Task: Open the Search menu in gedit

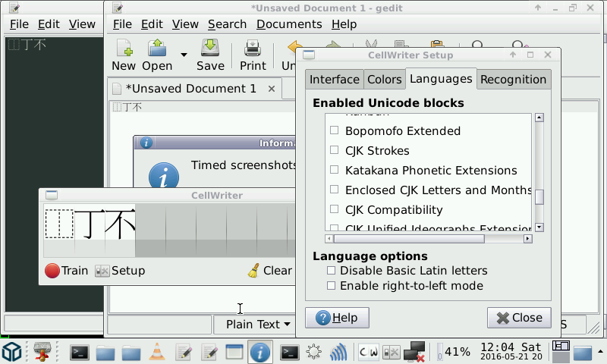Action: pyautogui.click(x=227, y=24)
